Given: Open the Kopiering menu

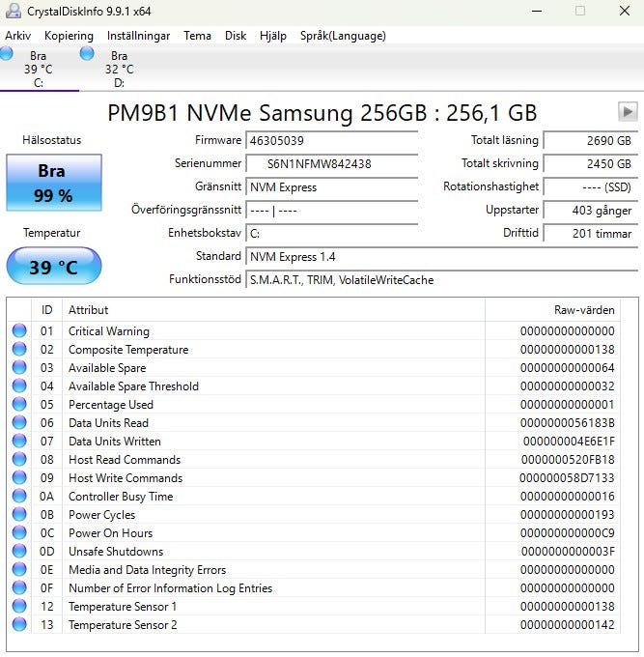Looking at the screenshot, I should click(x=69, y=36).
